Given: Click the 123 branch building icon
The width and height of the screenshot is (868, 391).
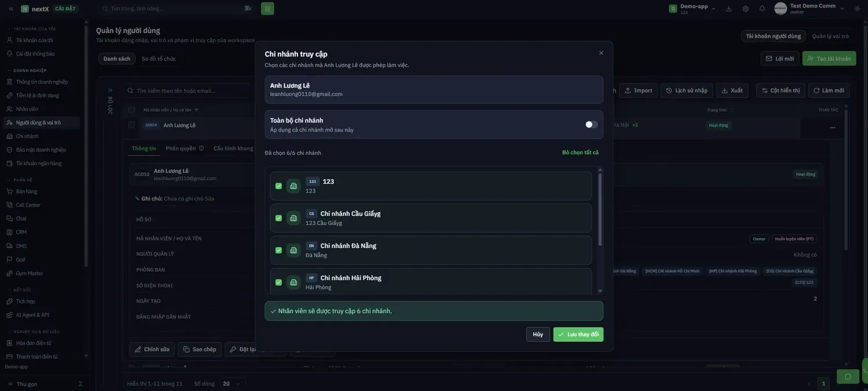Looking at the screenshot, I should (293, 186).
